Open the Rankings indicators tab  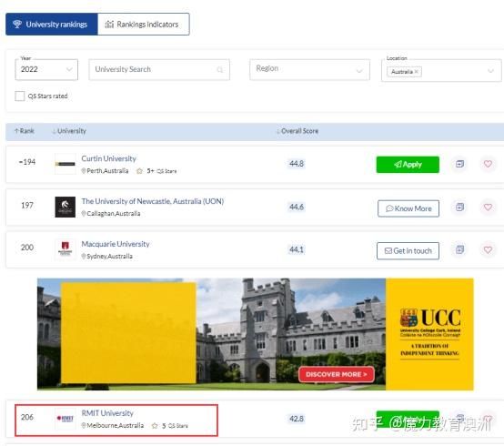(144, 24)
